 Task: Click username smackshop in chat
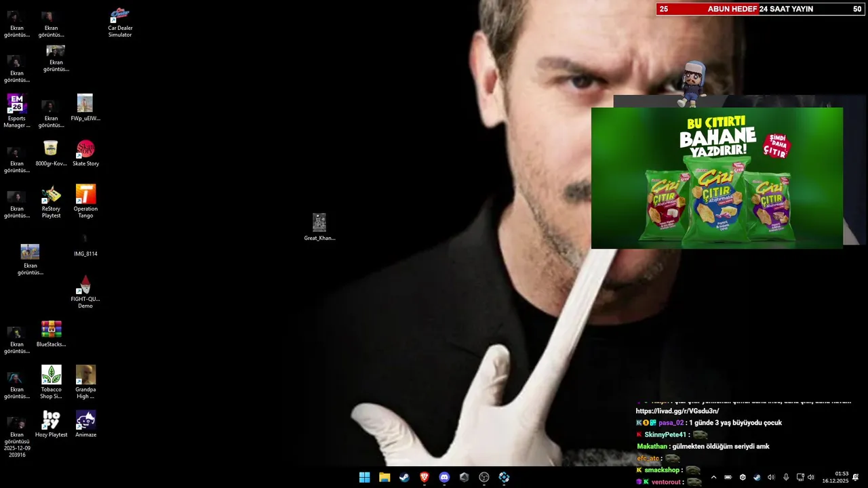click(662, 470)
